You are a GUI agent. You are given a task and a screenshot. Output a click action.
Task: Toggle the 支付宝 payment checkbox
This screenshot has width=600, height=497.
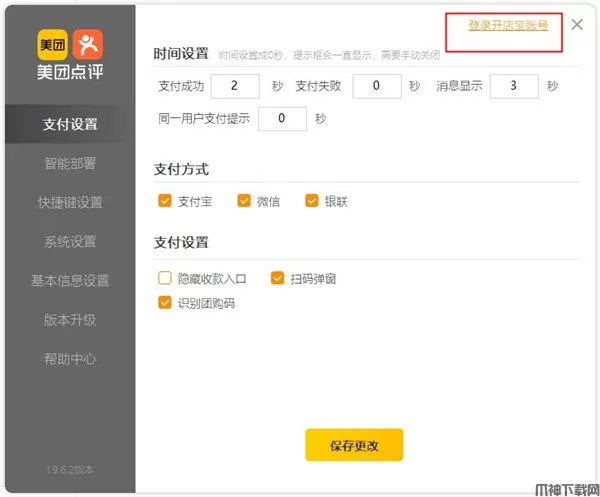(x=165, y=201)
